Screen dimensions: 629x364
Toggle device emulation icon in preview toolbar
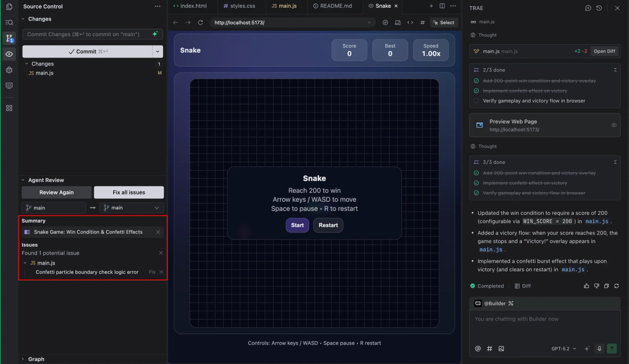coord(398,23)
